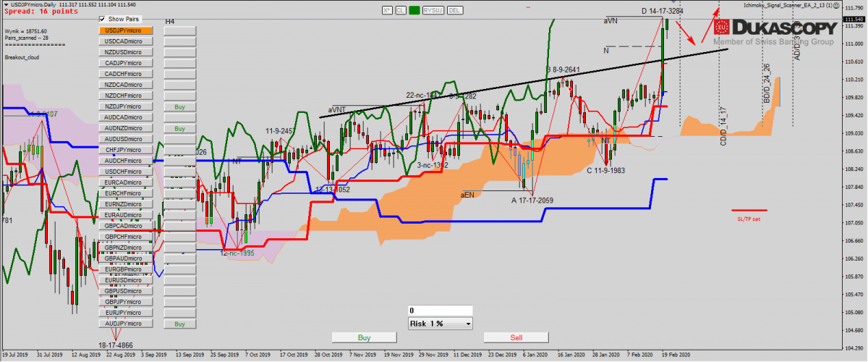
Task: Click the lot size field showing 0
Action: tap(441, 311)
